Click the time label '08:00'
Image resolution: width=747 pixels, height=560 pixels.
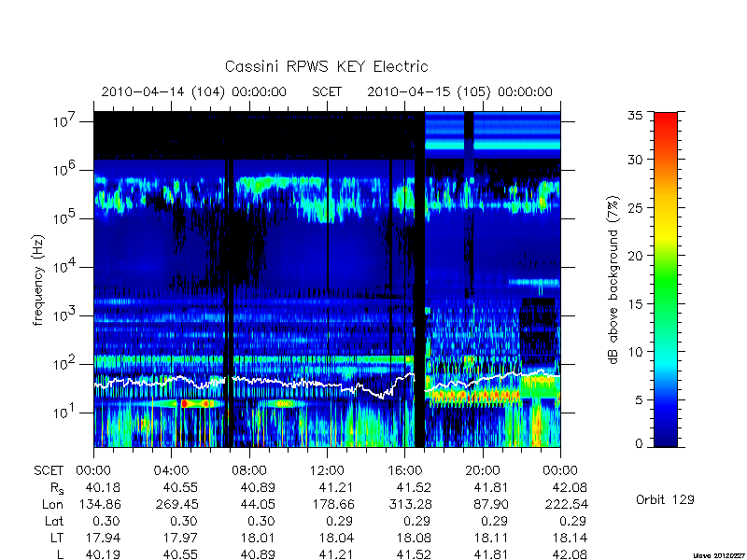click(x=249, y=470)
